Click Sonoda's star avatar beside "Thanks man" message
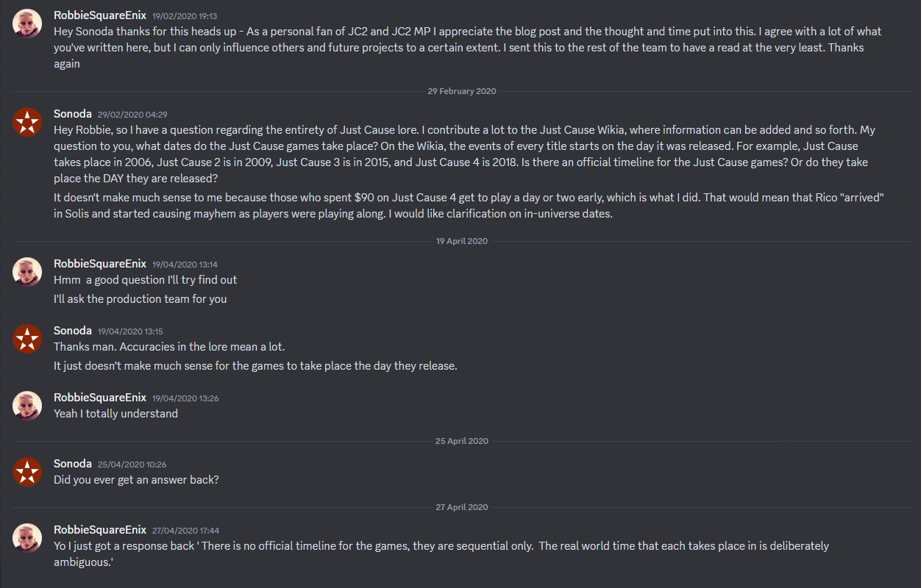The width and height of the screenshot is (921, 588). [27, 339]
